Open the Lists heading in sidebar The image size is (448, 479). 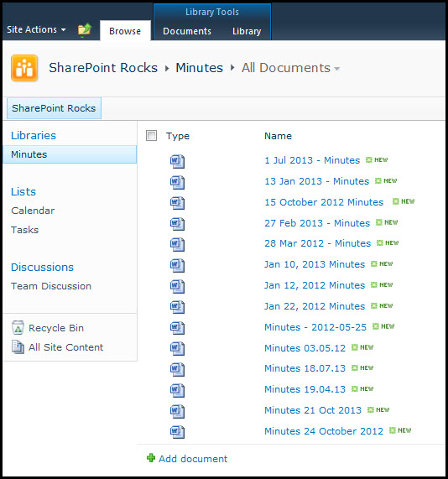tap(23, 191)
